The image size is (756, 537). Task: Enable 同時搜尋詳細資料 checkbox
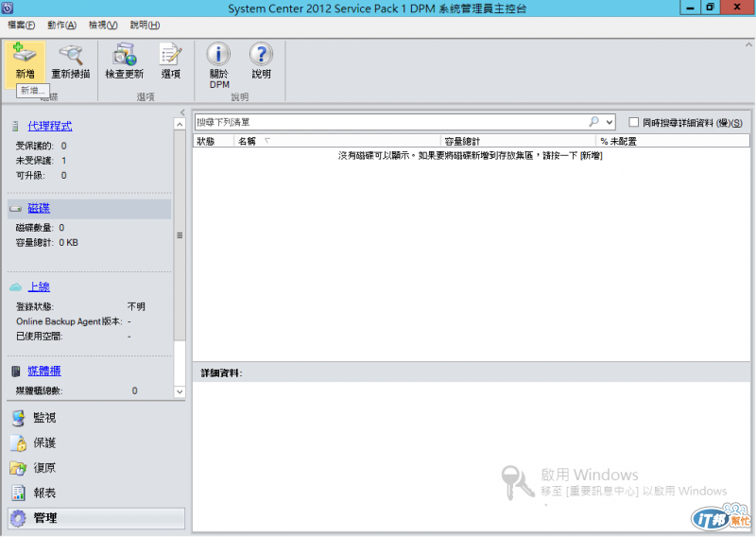[x=633, y=123]
